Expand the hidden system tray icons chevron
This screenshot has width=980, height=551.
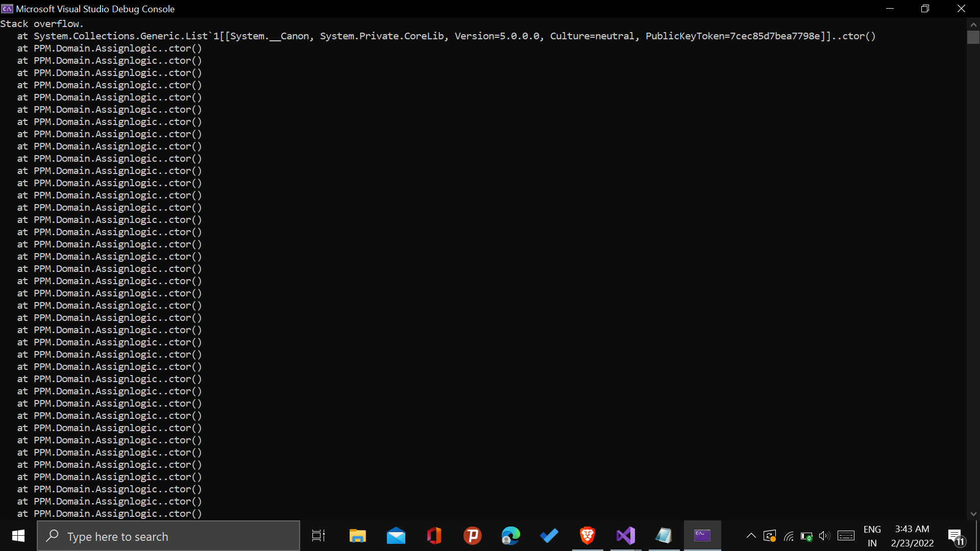751,536
